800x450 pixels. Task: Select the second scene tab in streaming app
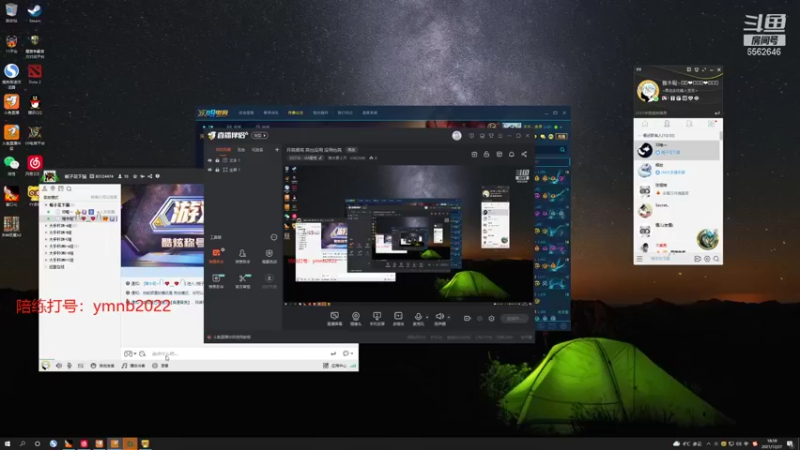[241, 150]
